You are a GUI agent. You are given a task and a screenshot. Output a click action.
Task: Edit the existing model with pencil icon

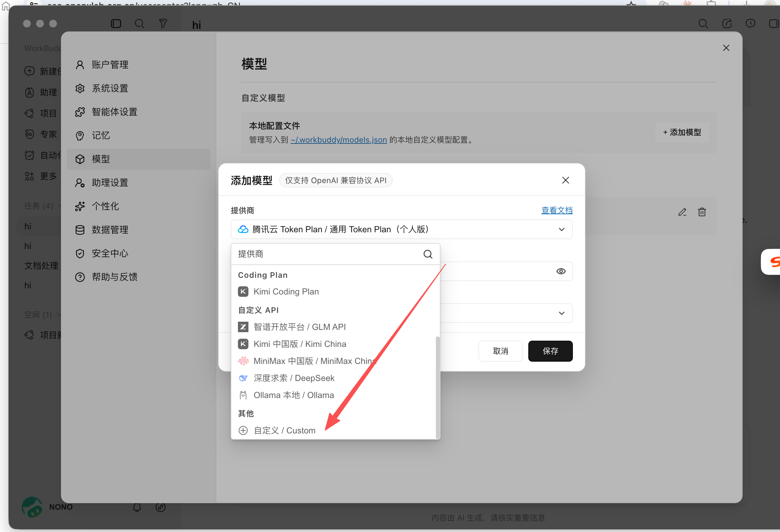(682, 212)
